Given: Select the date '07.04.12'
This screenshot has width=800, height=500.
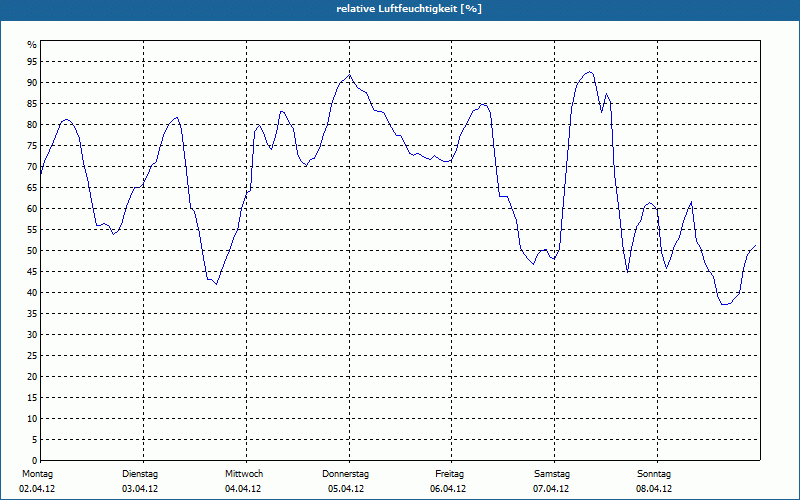Looking at the screenshot, I should click(551, 489).
